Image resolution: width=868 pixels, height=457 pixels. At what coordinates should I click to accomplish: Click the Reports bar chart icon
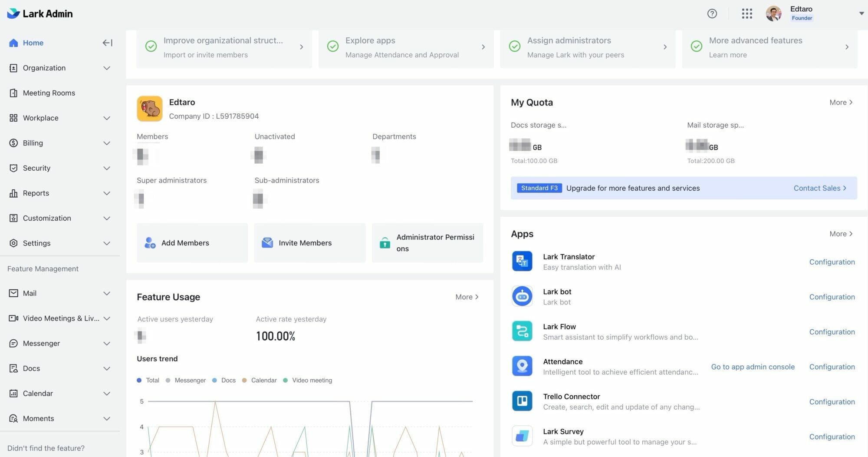13,193
